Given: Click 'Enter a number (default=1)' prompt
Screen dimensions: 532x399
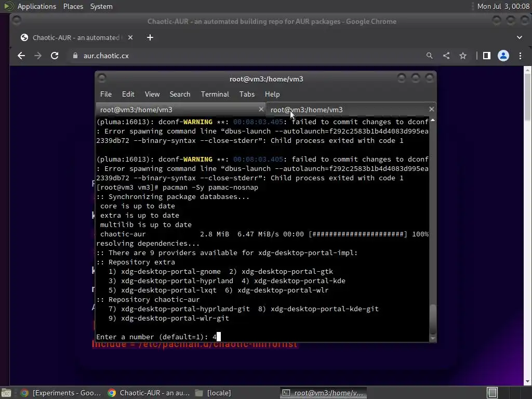Looking at the screenshot, I should pyautogui.click(x=152, y=337).
